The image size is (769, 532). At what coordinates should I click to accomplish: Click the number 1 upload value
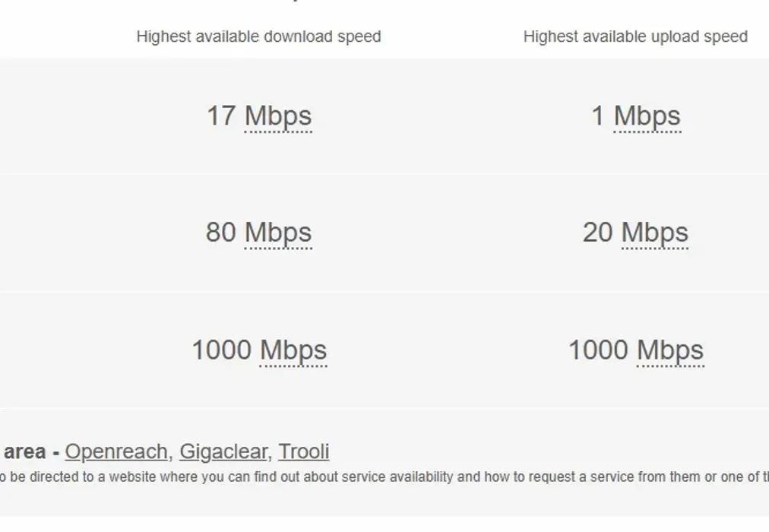pyautogui.click(x=598, y=116)
